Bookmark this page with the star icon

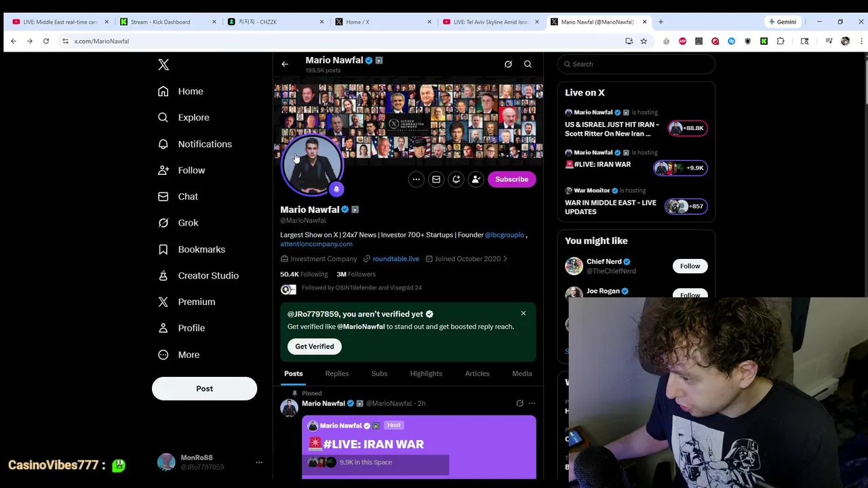pos(644,41)
